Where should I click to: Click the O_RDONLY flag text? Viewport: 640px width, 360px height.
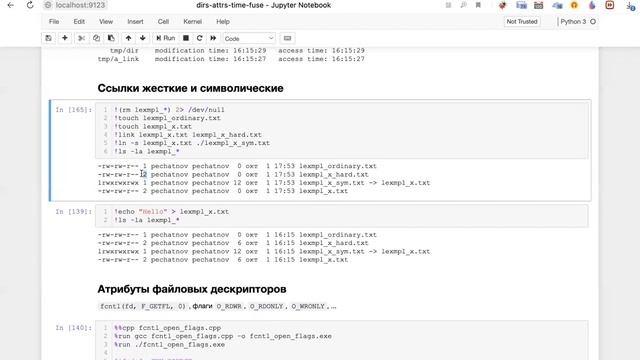[x=266, y=306]
